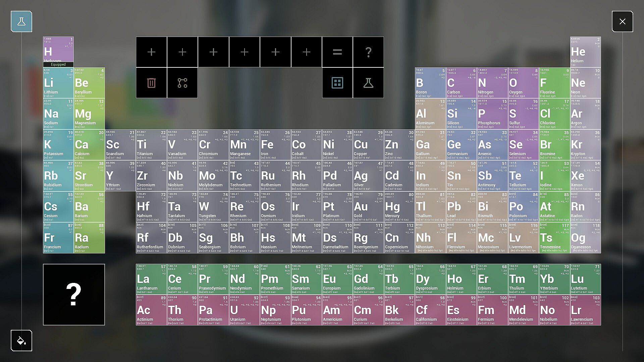Click the first plus slot in the formula row

[x=151, y=52]
